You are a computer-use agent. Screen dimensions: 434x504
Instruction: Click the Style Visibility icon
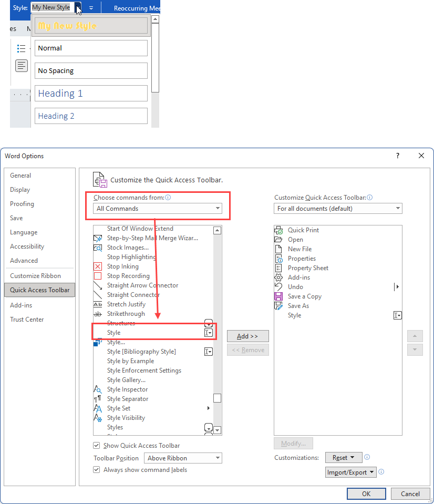click(98, 418)
